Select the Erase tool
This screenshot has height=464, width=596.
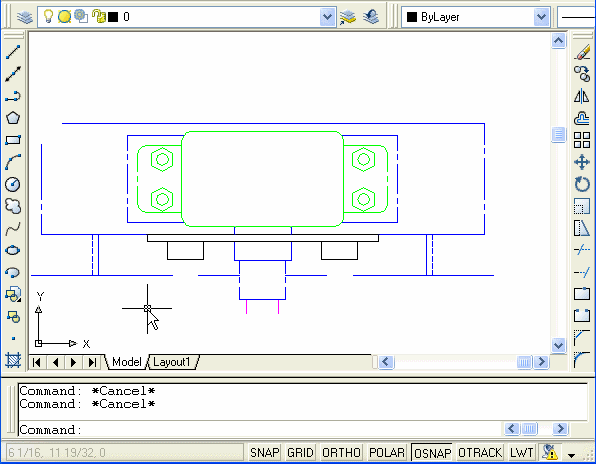pyautogui.click(x=582, y=52)
